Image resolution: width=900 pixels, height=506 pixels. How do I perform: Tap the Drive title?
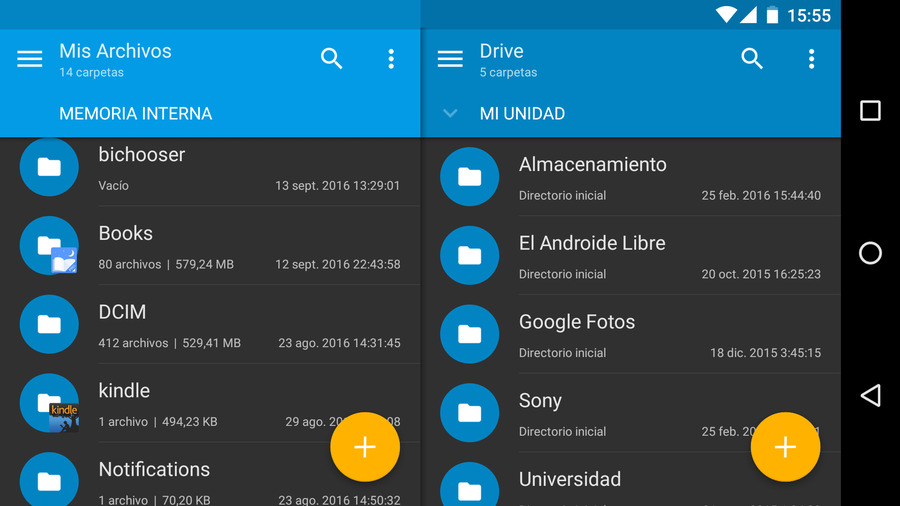tap(502, 51)
